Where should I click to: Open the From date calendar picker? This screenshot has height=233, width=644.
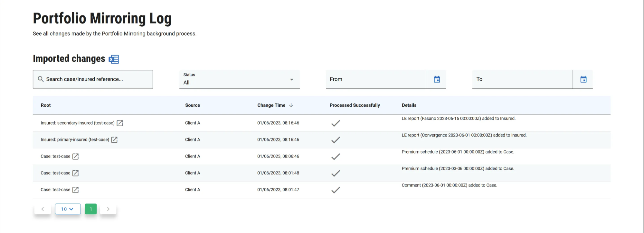pos(437,79)
